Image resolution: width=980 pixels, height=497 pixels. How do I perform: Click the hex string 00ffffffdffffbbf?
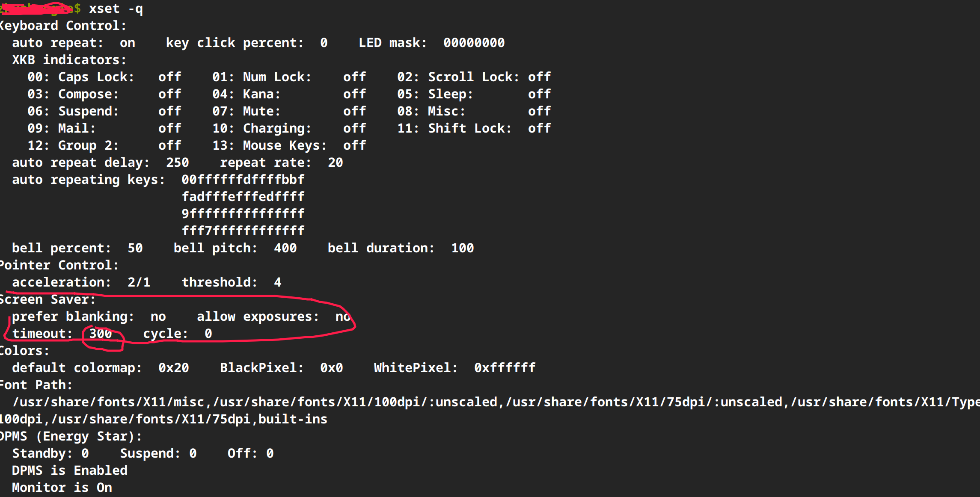pos(243,180)
